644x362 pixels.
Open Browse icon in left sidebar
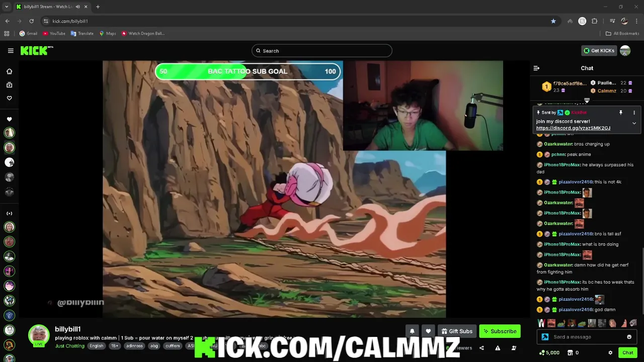(9, 85)
